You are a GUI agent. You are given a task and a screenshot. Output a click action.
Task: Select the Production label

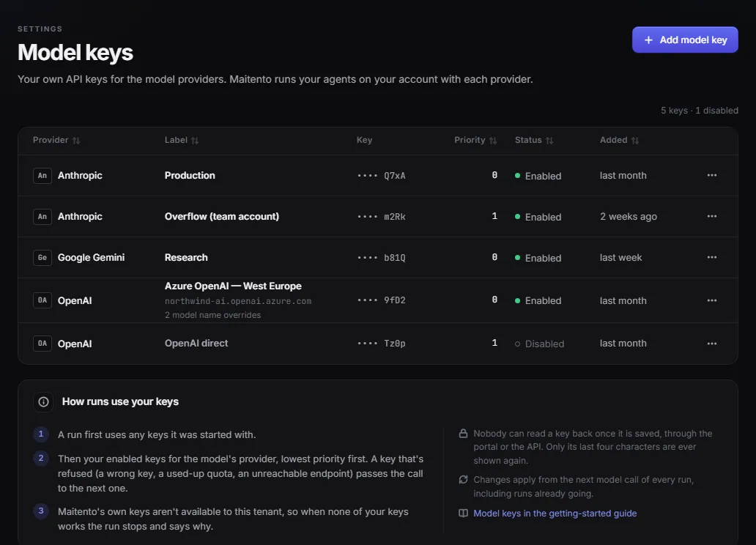[x=190, y=176]
